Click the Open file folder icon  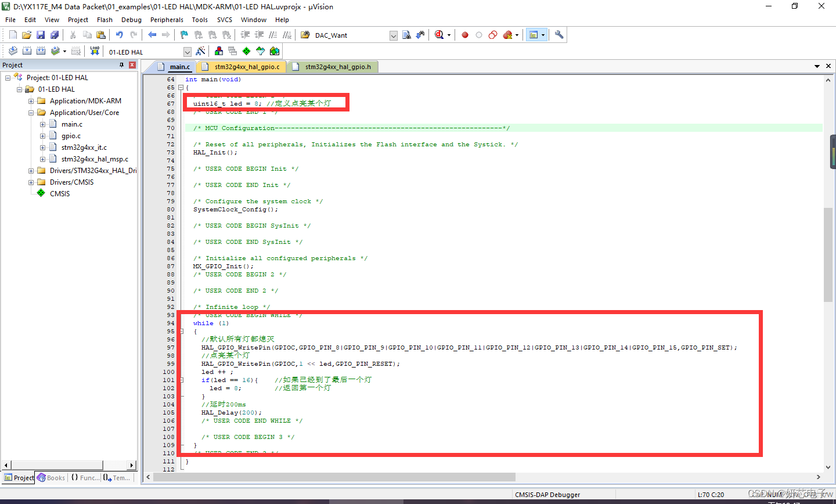27,35
